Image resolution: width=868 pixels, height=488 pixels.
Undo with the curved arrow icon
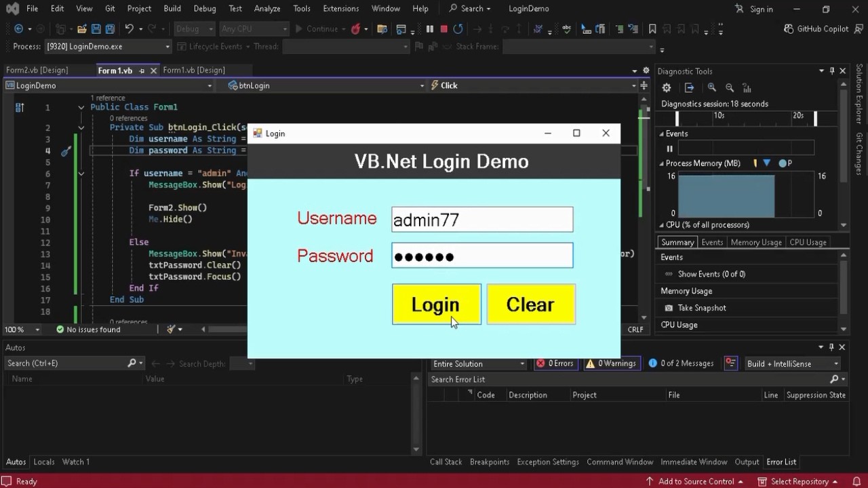coord(129,29)
